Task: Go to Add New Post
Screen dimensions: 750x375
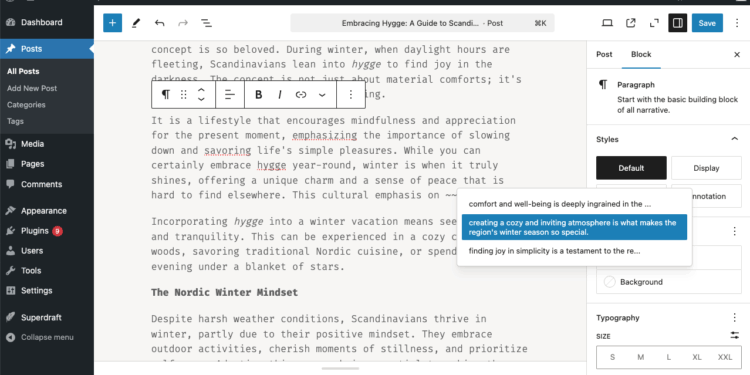Action: tap(32, 88)
